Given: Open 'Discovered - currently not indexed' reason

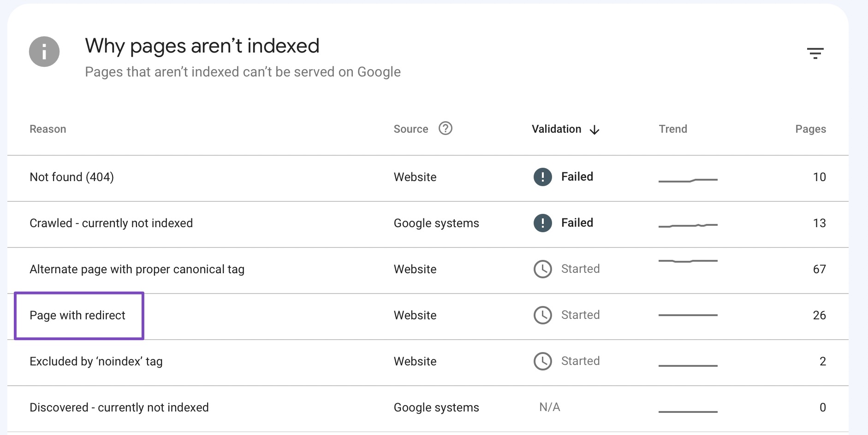Looking at the screenshot, I should point(119,407).
